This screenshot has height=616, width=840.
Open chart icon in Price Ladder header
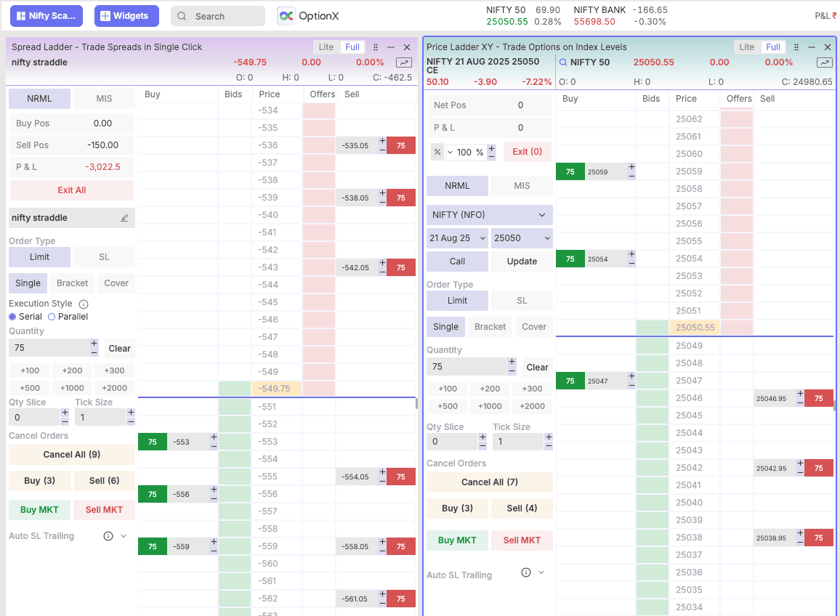pyautogui.click(x=824, y=63)
